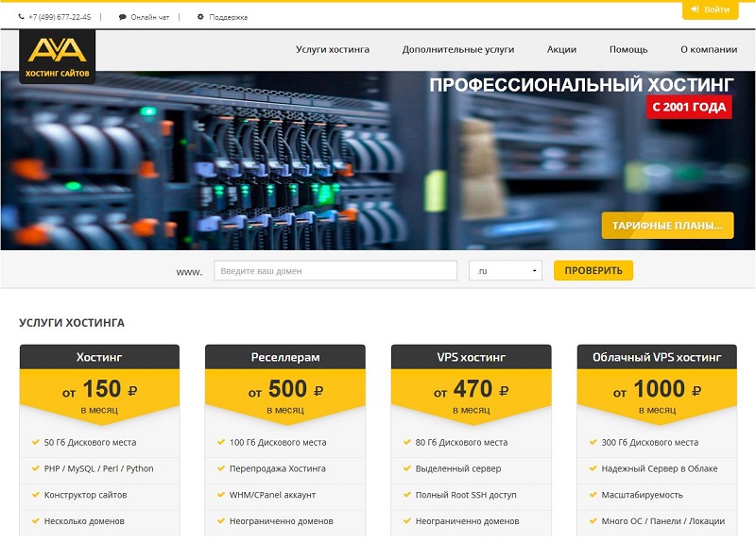Click the login arrow icon in Войти
The width and height of the screenshot is (756, 560).
tap(695, 9)
